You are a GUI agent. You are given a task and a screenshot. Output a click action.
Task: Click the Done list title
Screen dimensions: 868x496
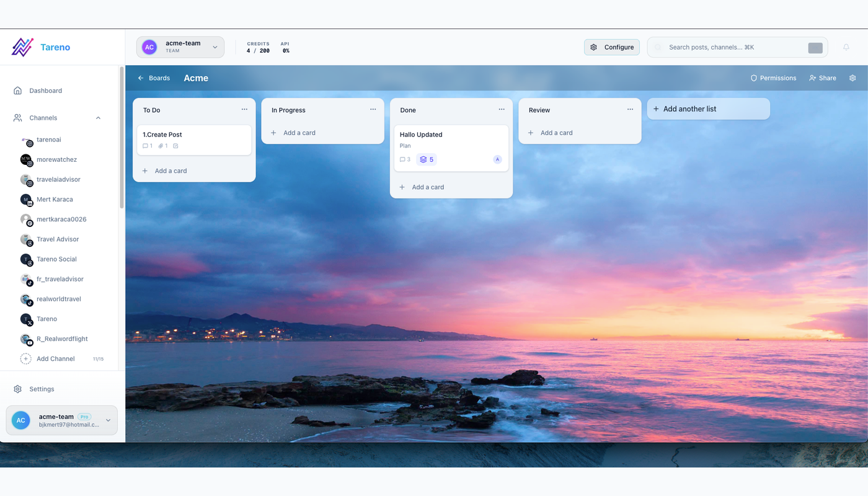point(408,110)
